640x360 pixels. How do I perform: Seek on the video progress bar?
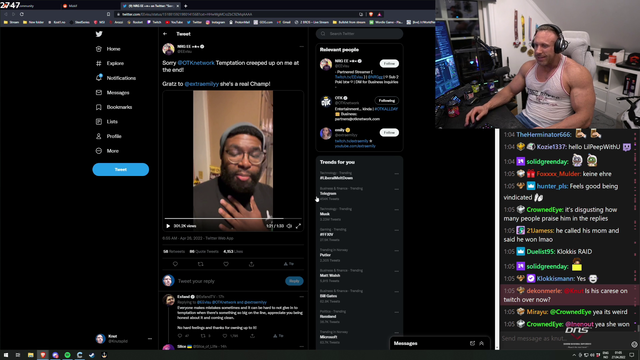click(x=233, y=219)
